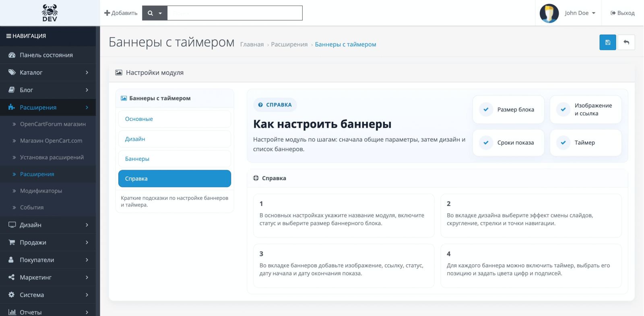Click the Как настроить баннеры heading
Screen dimensions: 644x316
pos(322,124)
